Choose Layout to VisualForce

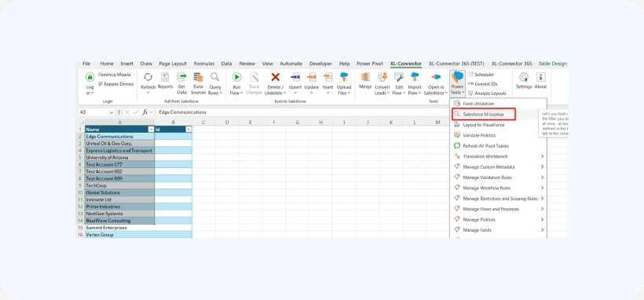(498, 125)
